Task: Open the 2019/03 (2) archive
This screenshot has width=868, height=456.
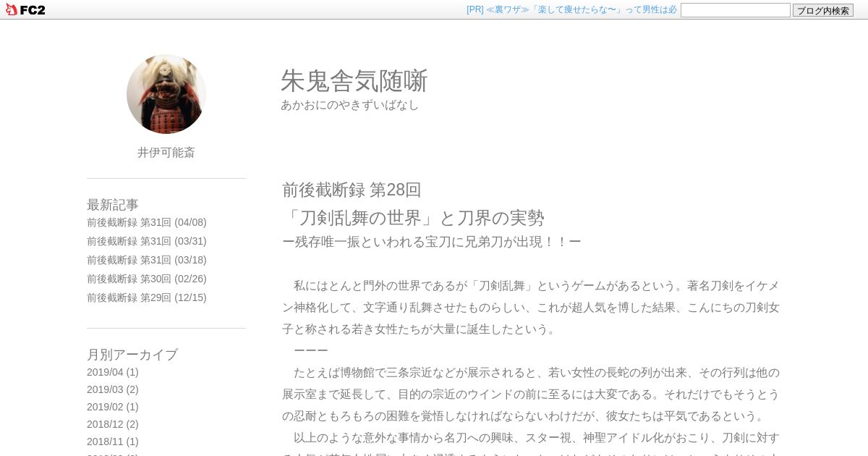Action: click(x=113, y=389)
